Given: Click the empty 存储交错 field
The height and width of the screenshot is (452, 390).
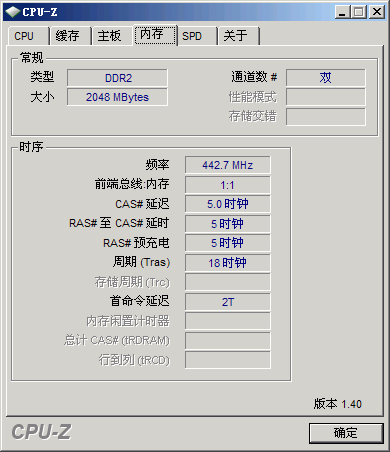Looking at the screenshot, I should (326, 117).
